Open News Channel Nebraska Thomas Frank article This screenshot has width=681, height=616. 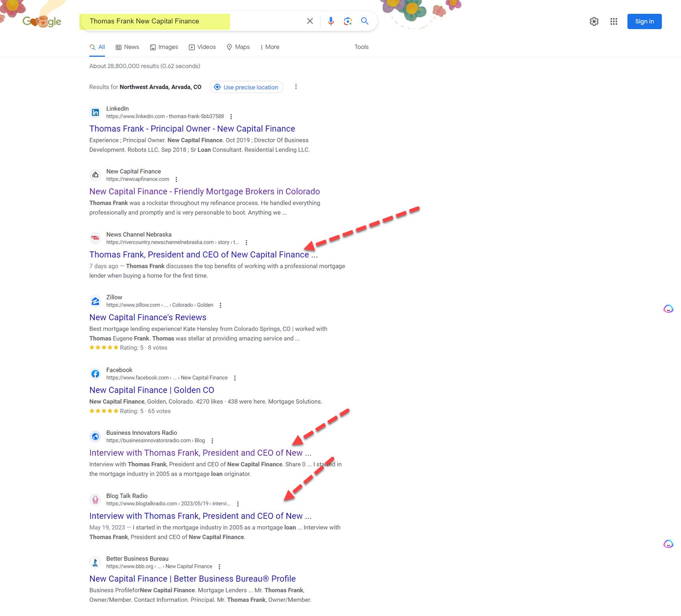[x=203, y=254]
